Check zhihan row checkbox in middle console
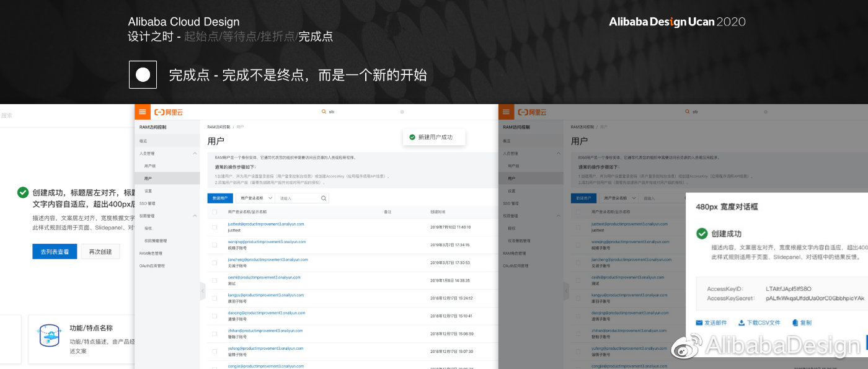This screenshot has height=369, width=868. tap(215, 334)
